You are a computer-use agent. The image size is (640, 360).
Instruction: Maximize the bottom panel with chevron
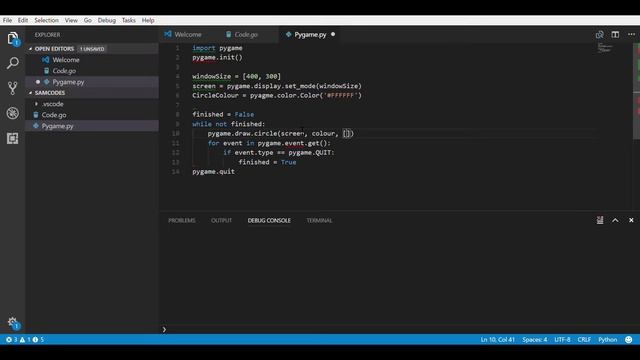click(615, 220)
